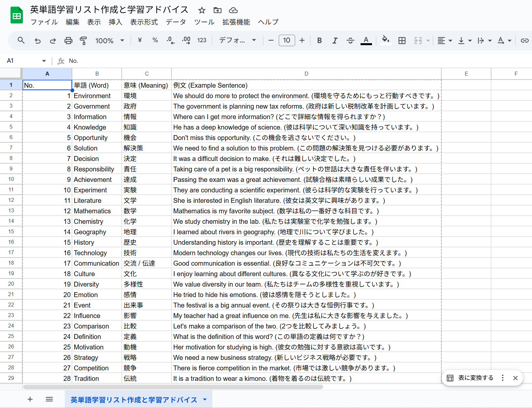Redo the last action
The height and width of the screenshot is (408, 532).
tap(53, 40)
